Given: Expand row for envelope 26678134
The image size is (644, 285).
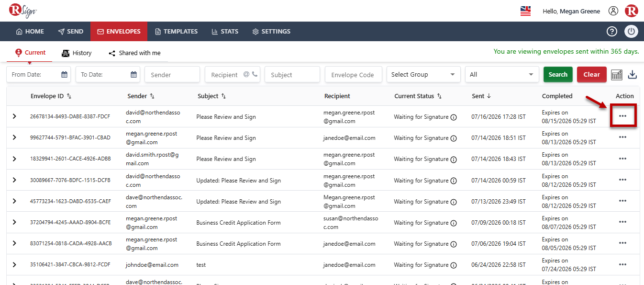Looking at the screenshot, I should point(14,116).
